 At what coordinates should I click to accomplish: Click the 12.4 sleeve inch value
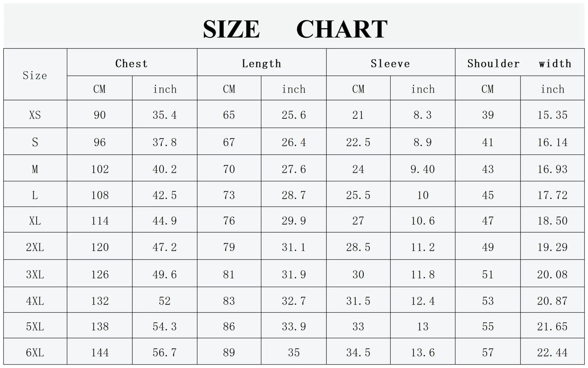pos(423,301)
